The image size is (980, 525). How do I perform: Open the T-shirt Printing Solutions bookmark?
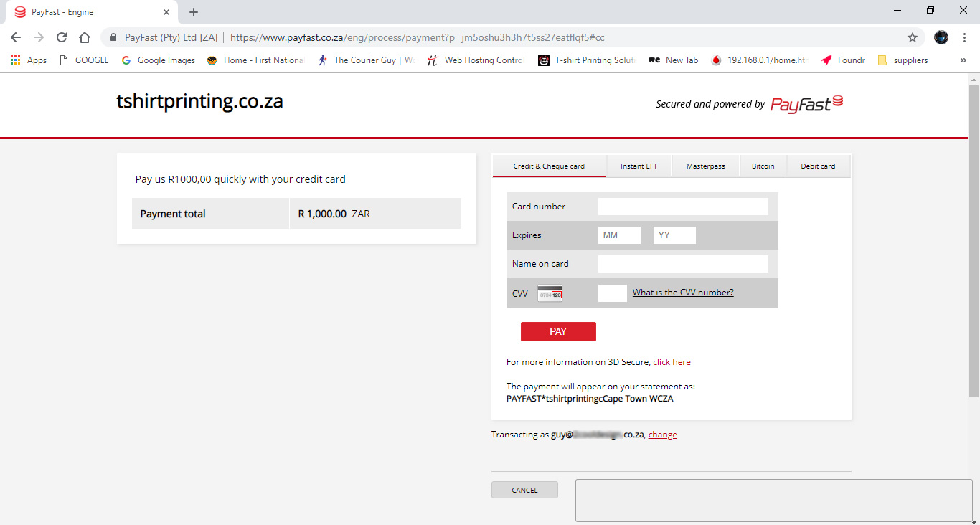tap(587, 60)
